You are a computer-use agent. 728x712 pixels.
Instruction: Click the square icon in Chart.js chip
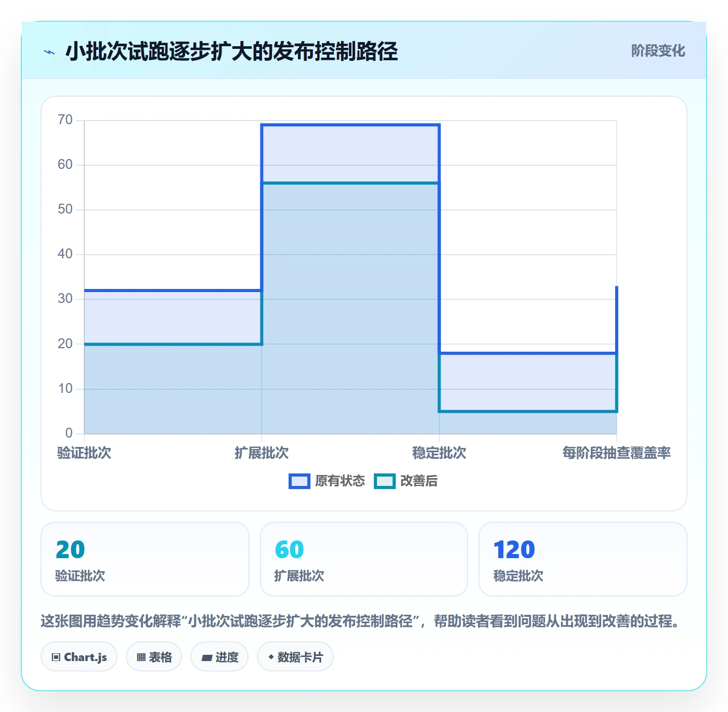pos(56,657)
